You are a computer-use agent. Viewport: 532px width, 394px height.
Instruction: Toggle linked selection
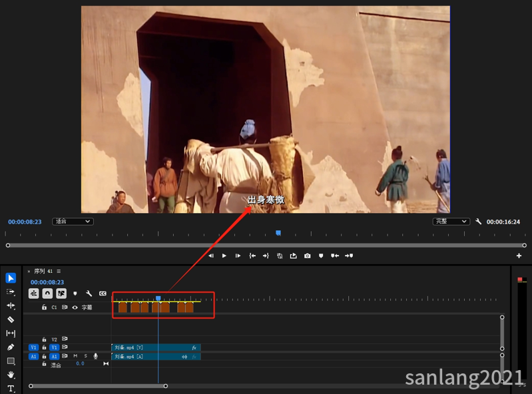pyautogui.click(x=61, y=294)
